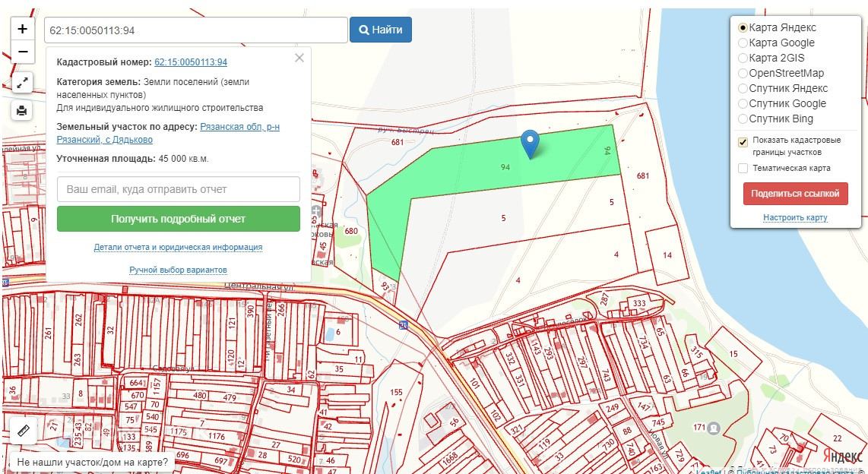Close the parcel info popup
The image size is (868, 474).
pyautogui.click(x=299, y=58)
